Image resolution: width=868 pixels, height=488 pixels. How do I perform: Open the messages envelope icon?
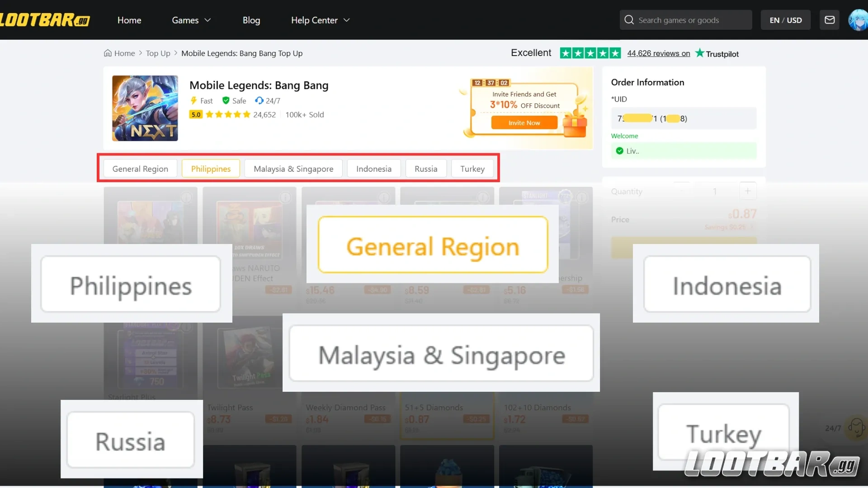pos(830,20)
